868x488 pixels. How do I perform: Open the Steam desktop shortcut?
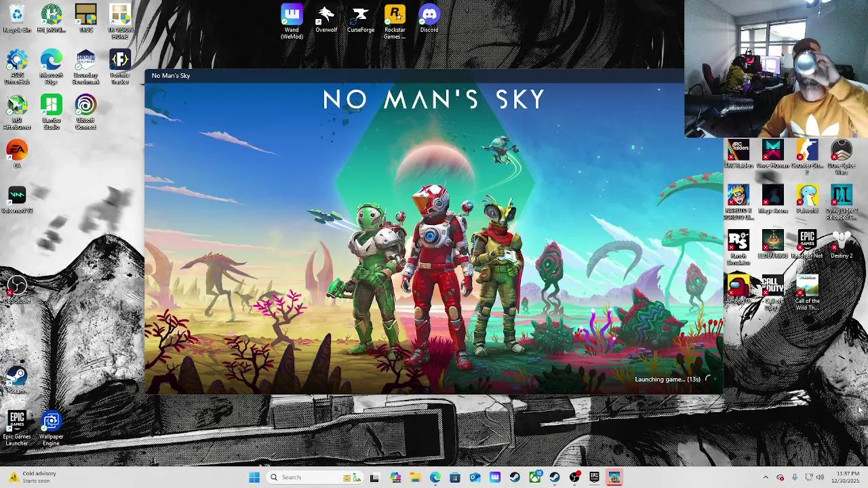point(17,380)
